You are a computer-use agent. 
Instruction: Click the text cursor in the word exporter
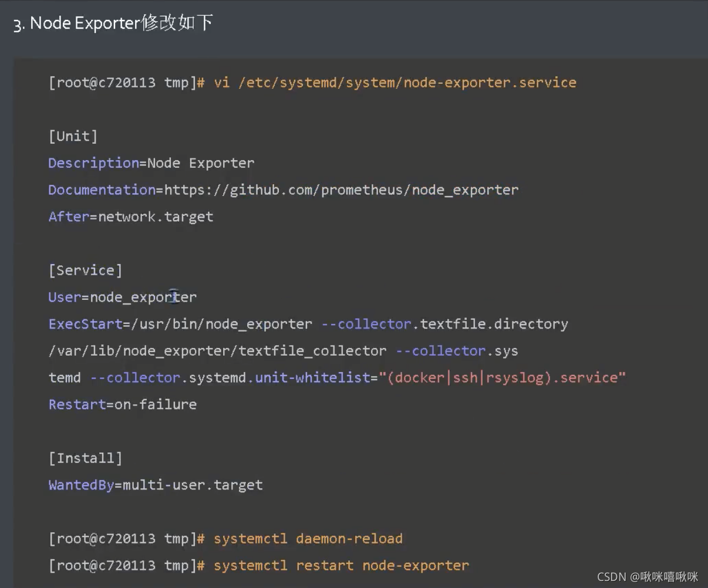(x=173, y=296)
